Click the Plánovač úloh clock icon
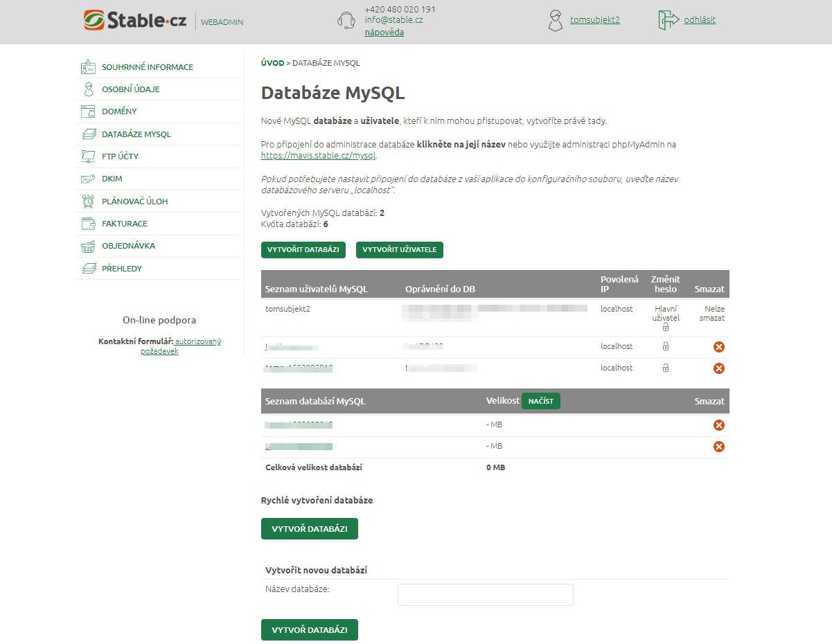832x644 pixels. (x=88, y=202)
